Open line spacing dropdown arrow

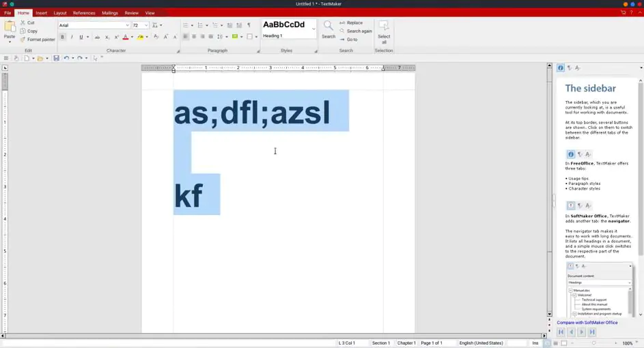226,37
